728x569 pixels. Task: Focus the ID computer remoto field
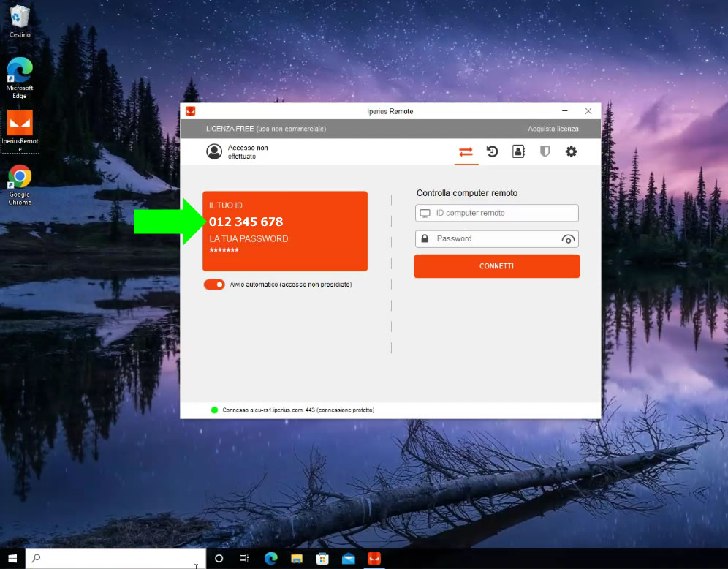pyautogui.click(x=497, y=214)
